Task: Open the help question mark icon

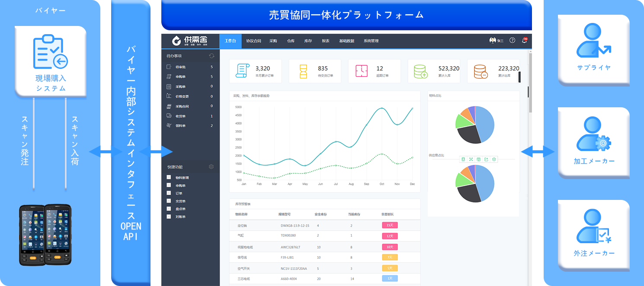Action: coord(512,40)
